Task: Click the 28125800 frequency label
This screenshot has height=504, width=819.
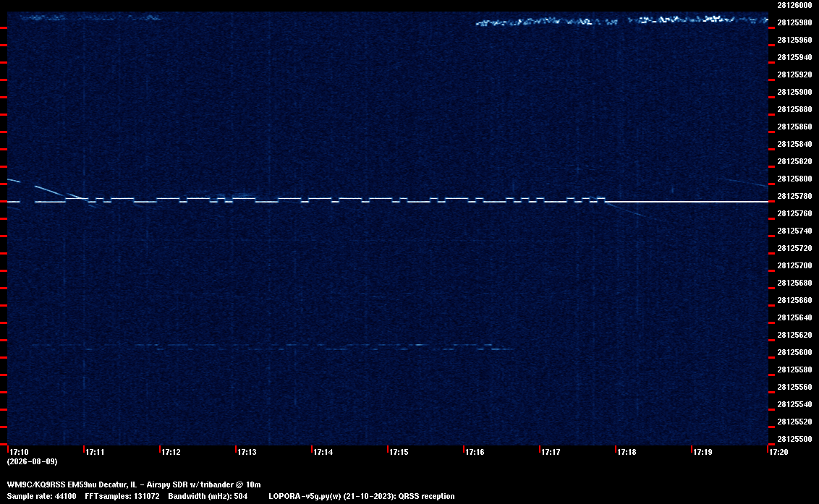Action: tap(794, 179)
